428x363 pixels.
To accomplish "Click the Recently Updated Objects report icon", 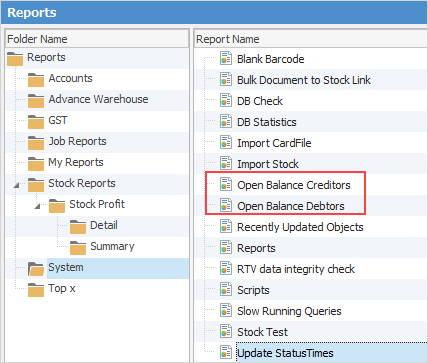I will point(226,227).
